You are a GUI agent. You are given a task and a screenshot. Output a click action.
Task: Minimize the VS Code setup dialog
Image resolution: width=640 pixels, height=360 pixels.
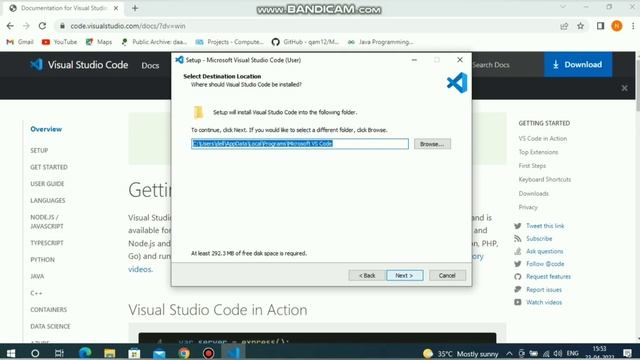[414, 60]
